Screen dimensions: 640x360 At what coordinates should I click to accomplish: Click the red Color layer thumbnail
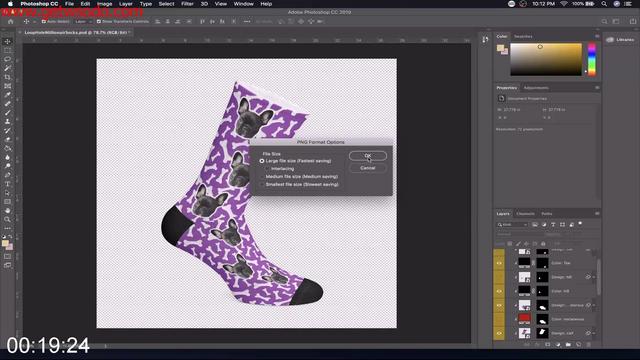pyautogui.click(x=524, y=319)
